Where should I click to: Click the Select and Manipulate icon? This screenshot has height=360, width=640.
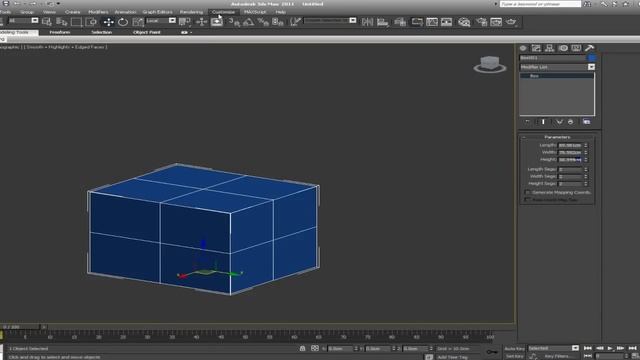[202, 22]
